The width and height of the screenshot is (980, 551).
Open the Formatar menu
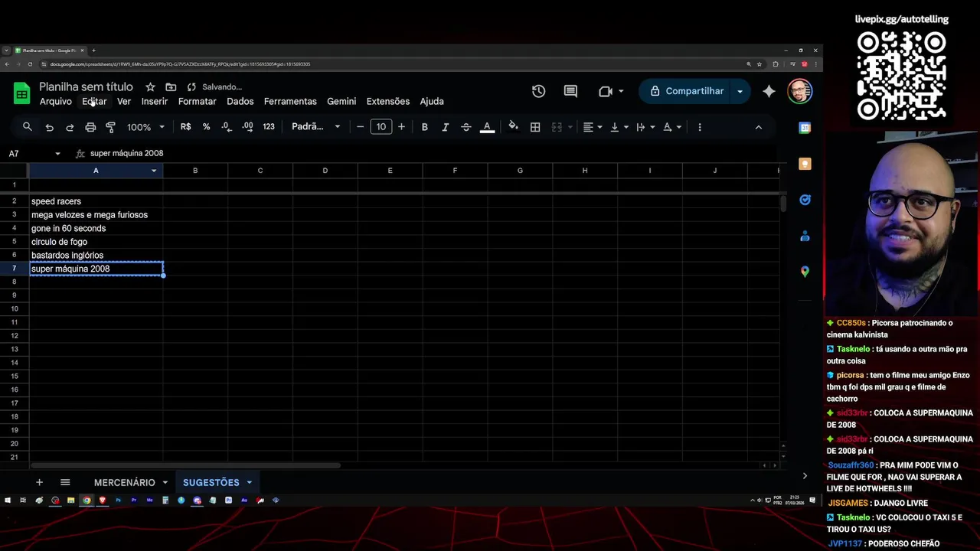point(198,101)
